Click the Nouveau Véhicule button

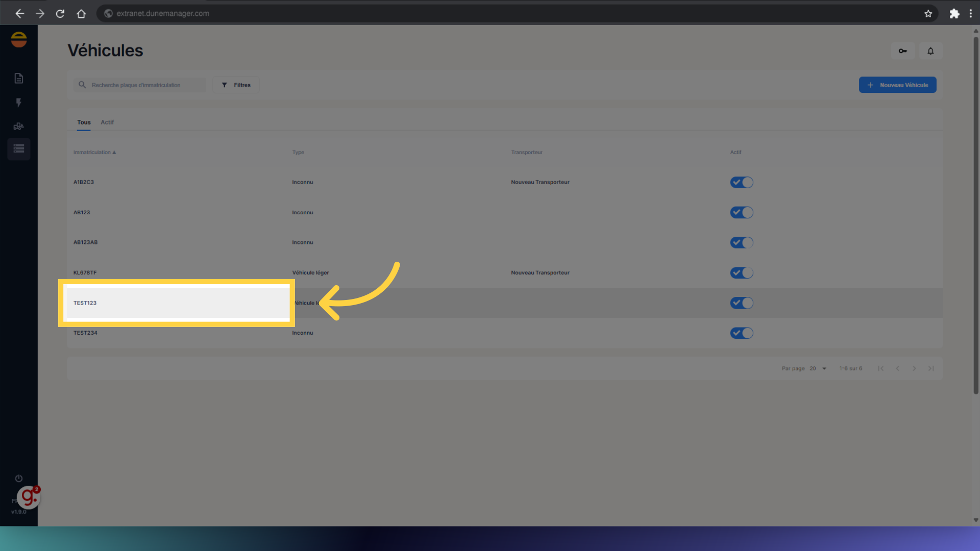897,85
